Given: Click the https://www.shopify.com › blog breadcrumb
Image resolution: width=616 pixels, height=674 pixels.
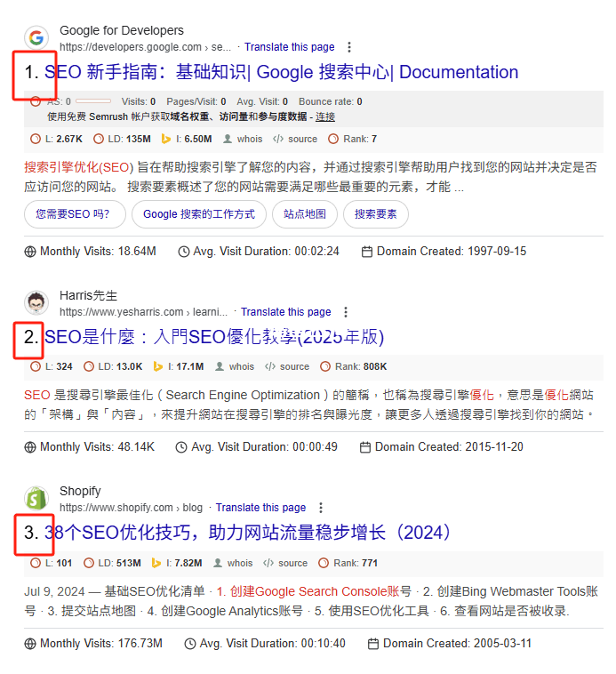Looking at the screenshot, I should 131,508.
